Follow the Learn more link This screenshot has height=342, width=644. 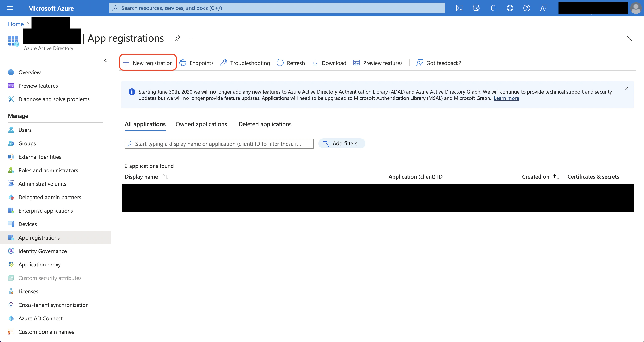506,98
